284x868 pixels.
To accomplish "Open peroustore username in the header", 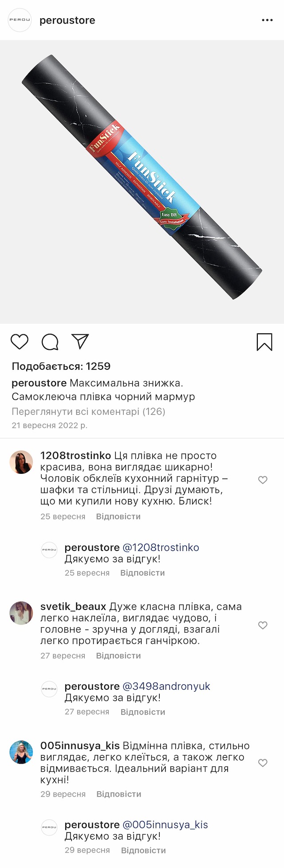I will (x=67, y=20).
